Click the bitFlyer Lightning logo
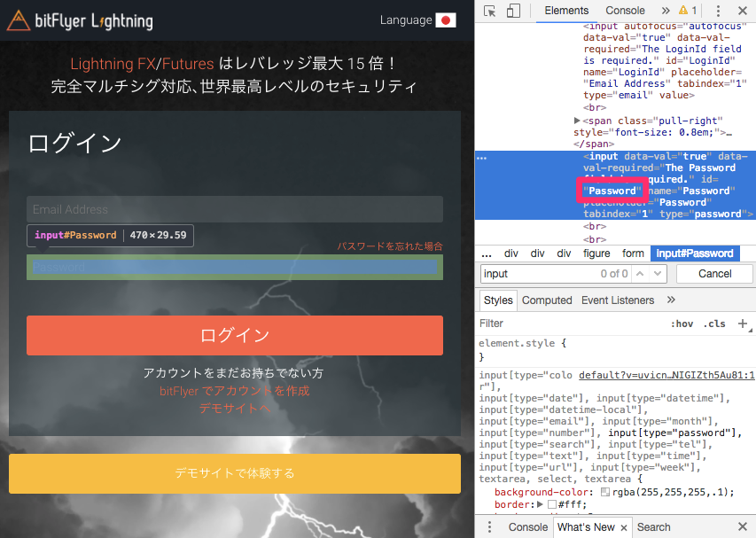The image size is (756, 538). click(x=80, y=20)
